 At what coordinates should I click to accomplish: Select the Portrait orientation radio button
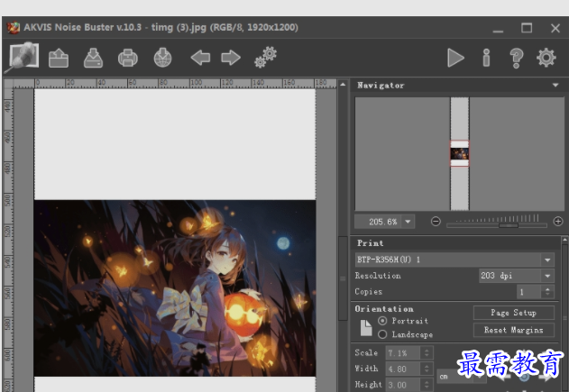pyautogui.click(x=382, y=321)
